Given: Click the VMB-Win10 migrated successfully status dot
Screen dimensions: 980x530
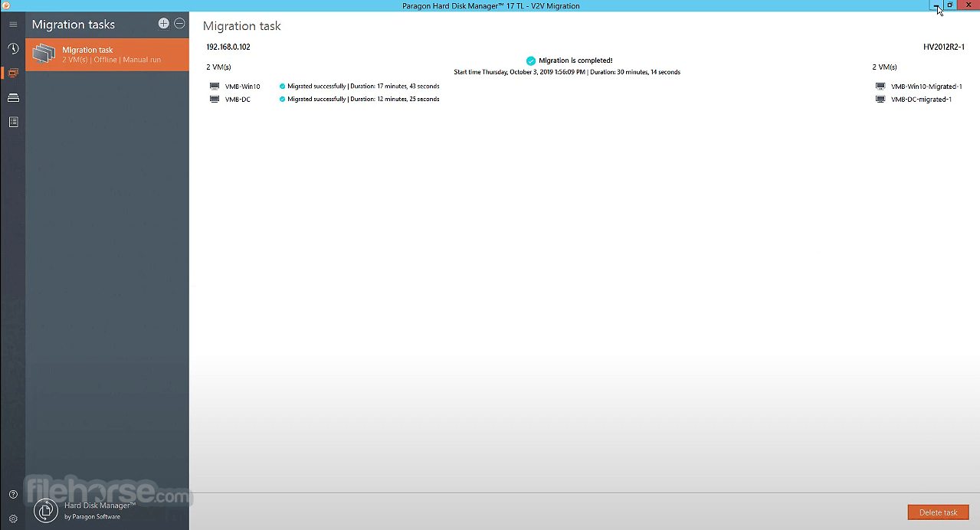Looking at the screenshot, I should tap(282, 87).
